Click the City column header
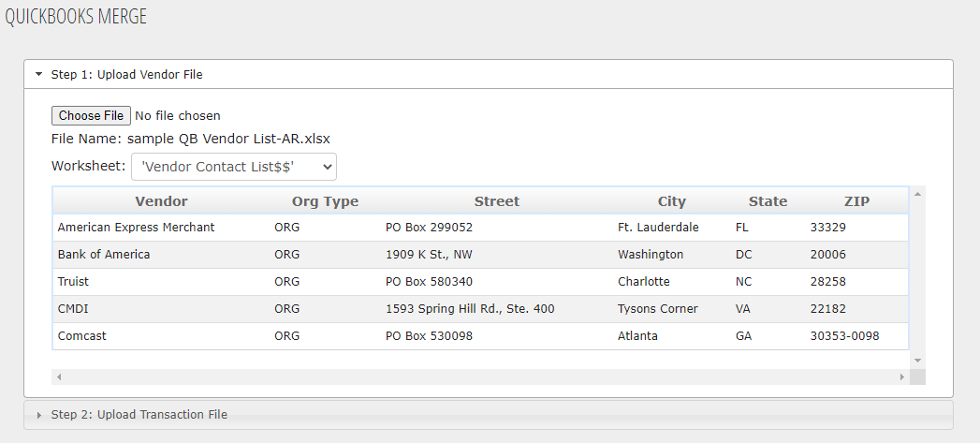Viewport: 980px width, 443px height. 672,201
